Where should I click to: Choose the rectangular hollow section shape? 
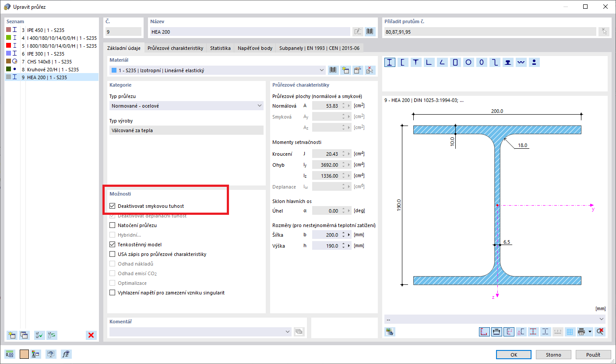tap(455, 62)
